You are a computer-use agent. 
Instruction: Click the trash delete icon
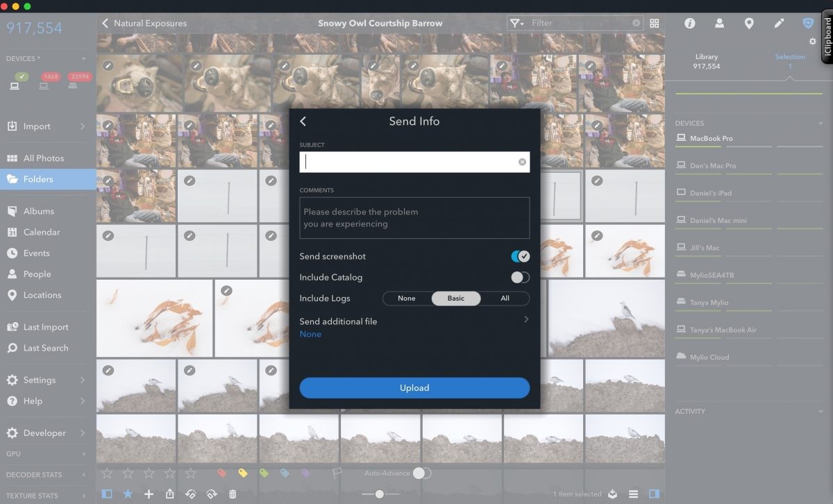233,494
